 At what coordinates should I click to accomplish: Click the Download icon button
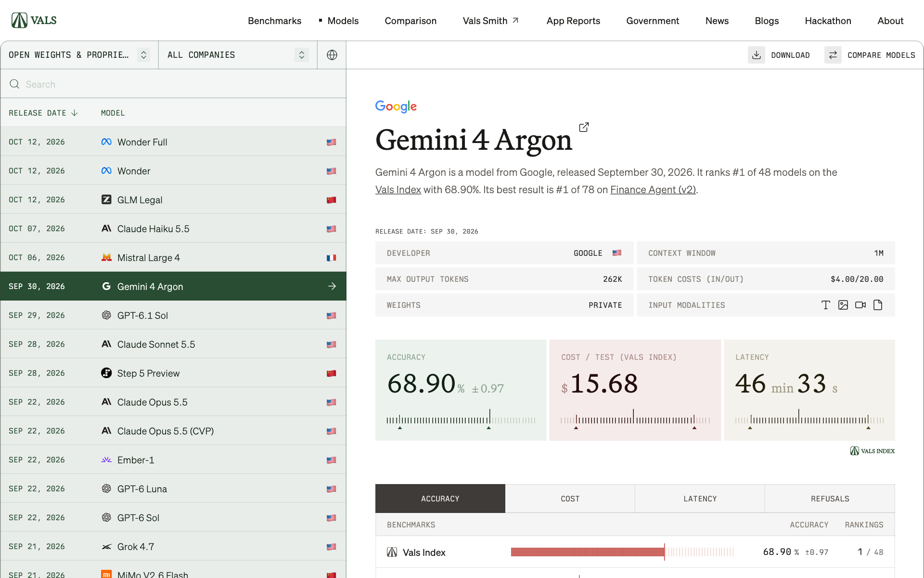coord(756,55)
